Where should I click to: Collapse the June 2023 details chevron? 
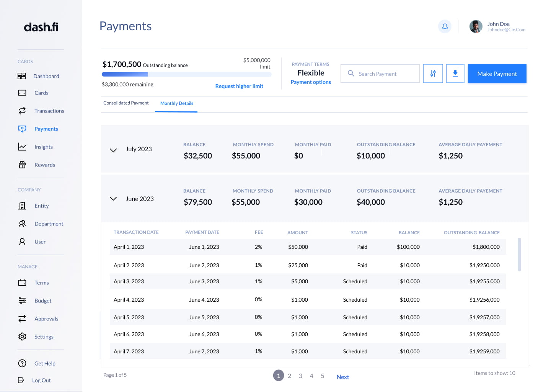coord(113,199)
